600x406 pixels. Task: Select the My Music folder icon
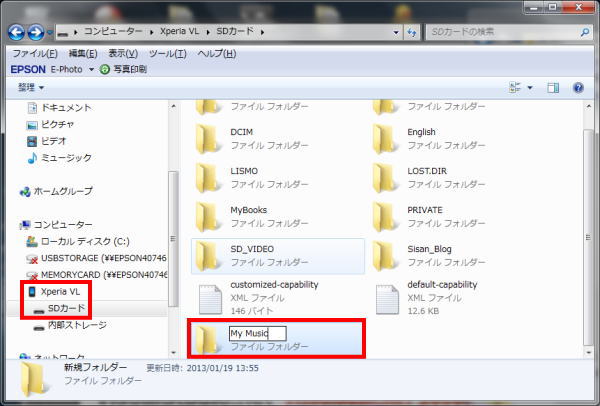pyautogui.click(x=207, y=339)
